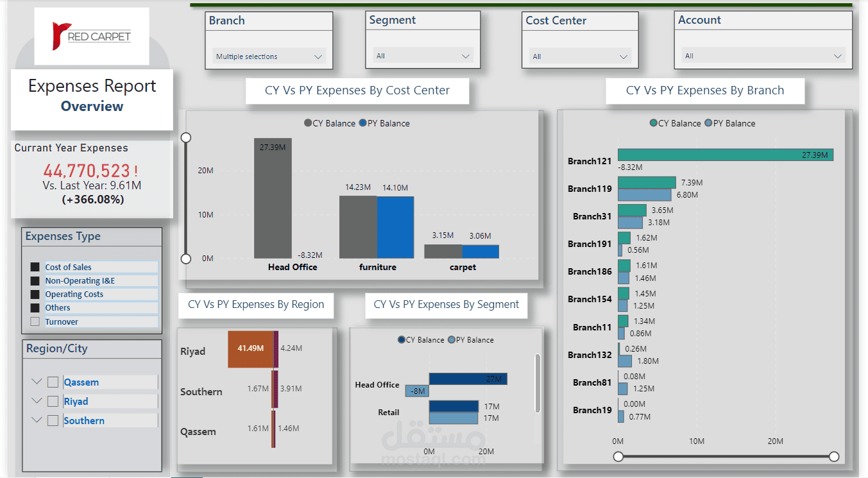This screenshot has height=478, width=868.
Task: Toggle the Others expense type checkbox
Action: point(35,307)
